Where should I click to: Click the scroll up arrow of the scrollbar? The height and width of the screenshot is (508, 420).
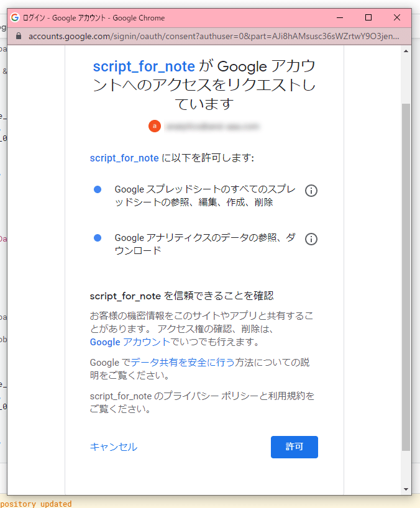point(406,52)
